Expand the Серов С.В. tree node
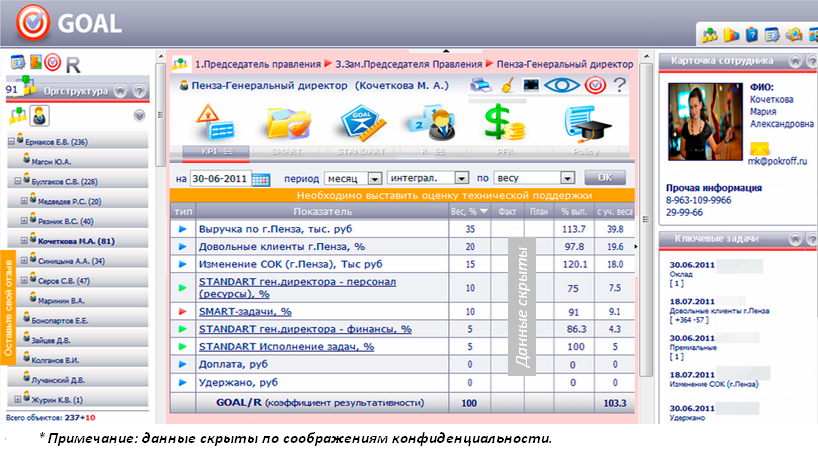The height and width of the screenshot is (458, 818). (24, 280)
